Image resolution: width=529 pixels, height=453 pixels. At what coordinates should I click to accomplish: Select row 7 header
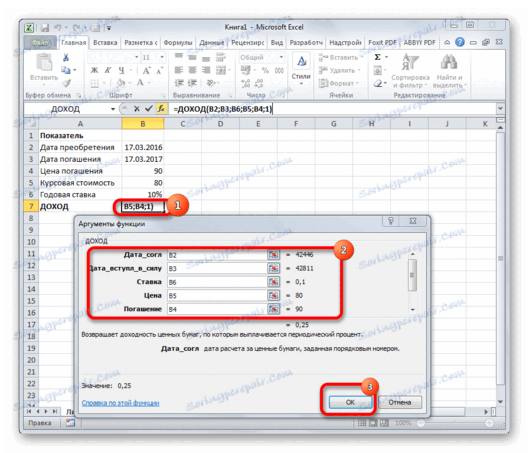point(31,206)
